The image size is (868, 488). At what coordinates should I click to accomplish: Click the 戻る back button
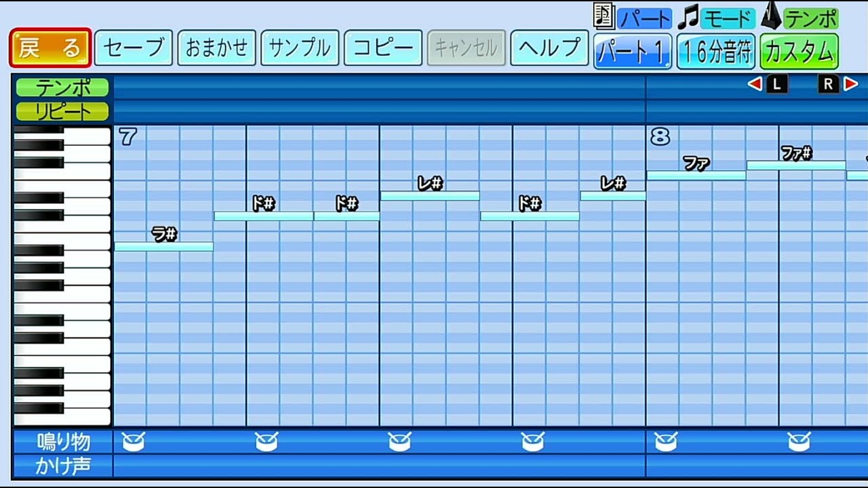pyautogui.click(x=50, y=48)
